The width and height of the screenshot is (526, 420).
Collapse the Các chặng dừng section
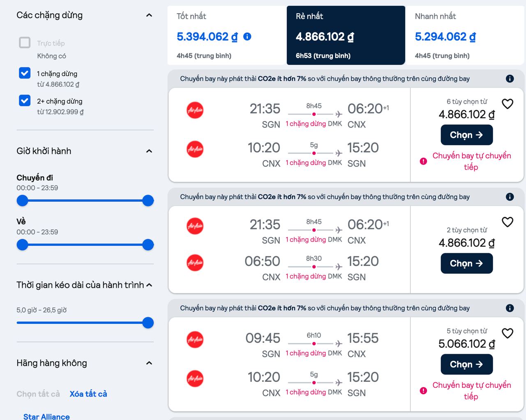click(149, 15)
